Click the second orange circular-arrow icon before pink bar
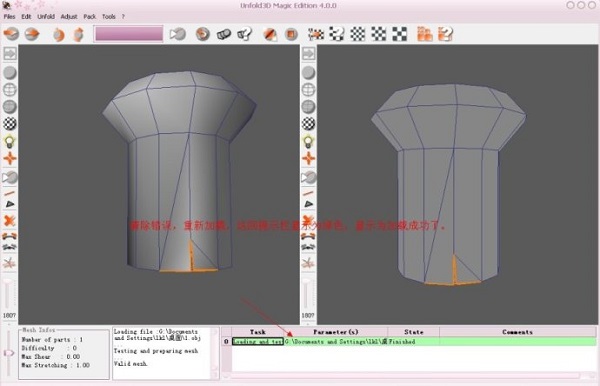Image resolution: width=600 pixels, height=386 pixels. pyautogui.click(x=78, y=34)
